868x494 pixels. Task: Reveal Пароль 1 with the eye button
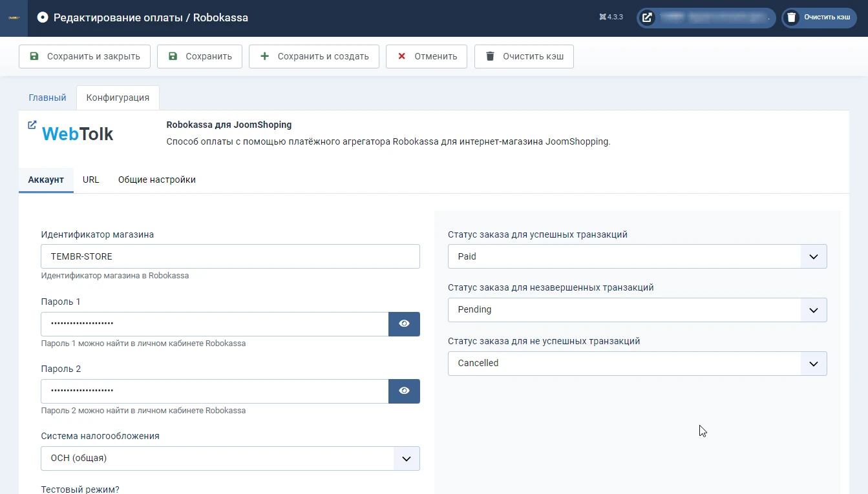[x=404, y=324]
